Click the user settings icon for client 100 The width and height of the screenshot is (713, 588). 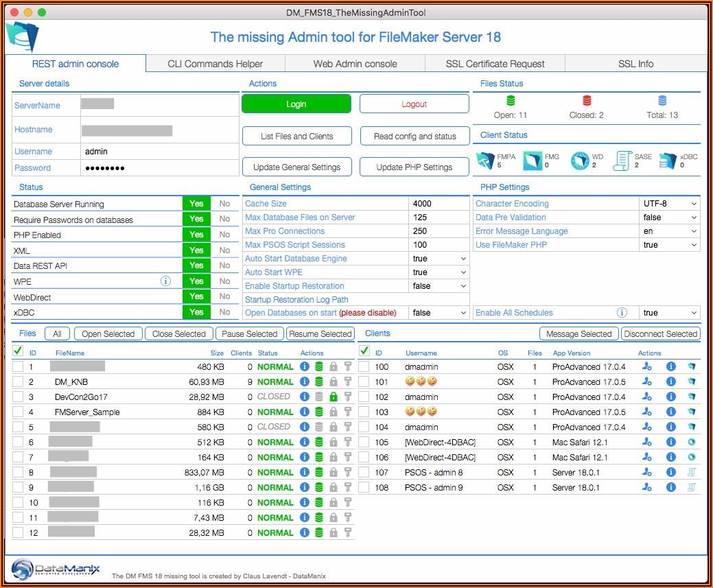point(646,367)
